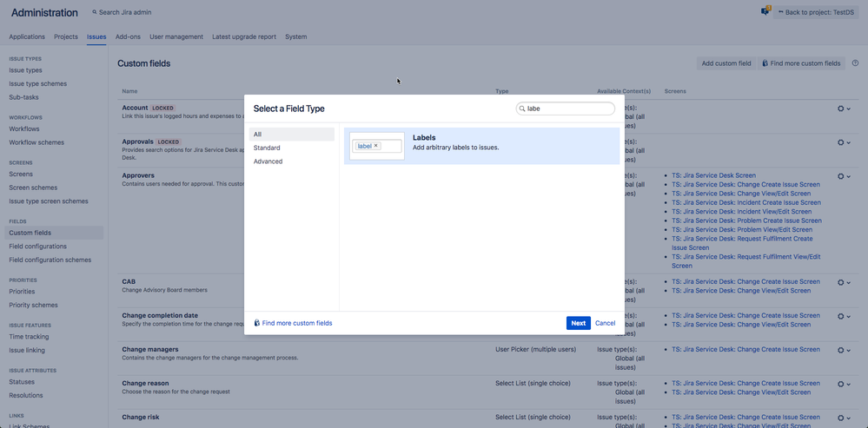Open gear menu for CAB field
The height and width of the screenshot is (428, 868).
click(844, 282)
